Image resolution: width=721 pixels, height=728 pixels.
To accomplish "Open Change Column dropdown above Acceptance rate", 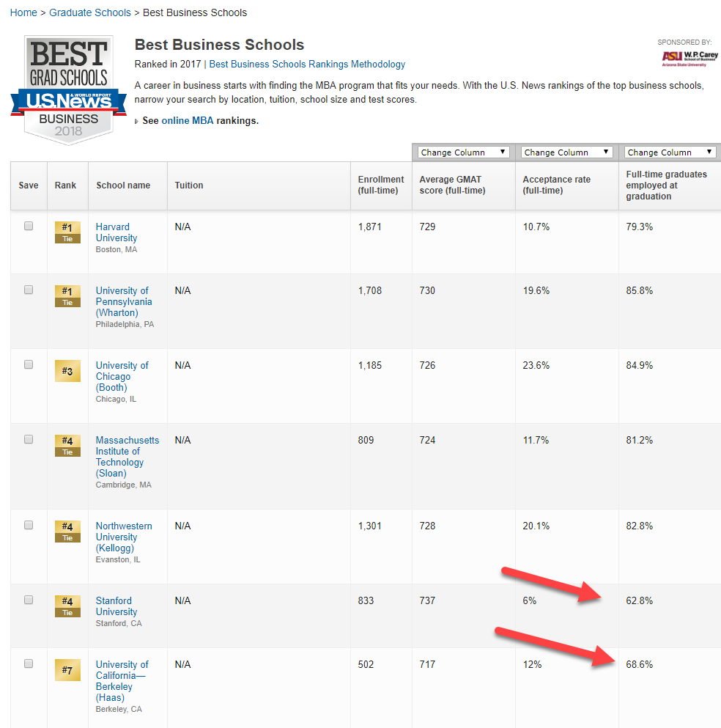I will click(566, 152).
